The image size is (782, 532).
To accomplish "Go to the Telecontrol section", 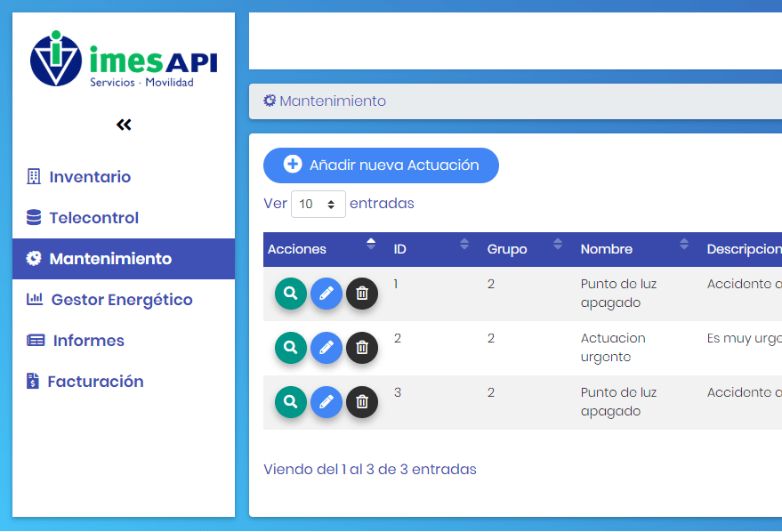I will point(93,218).
